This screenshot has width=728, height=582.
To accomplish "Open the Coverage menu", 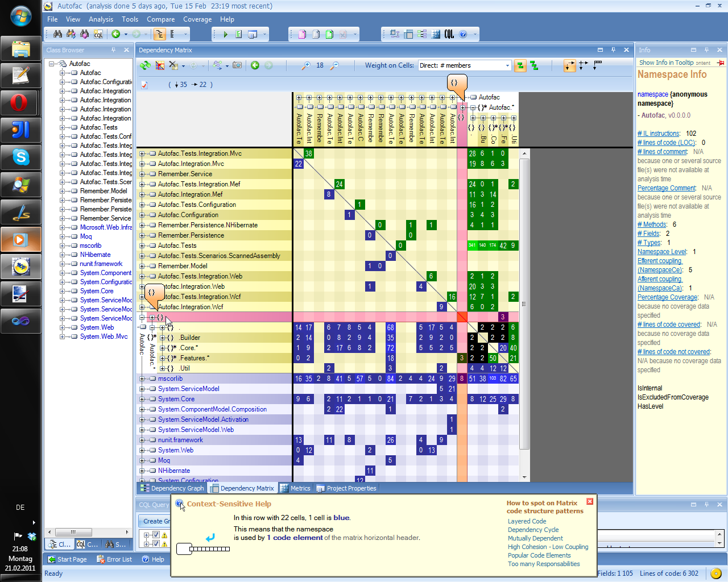I will (x=197, y=19).
